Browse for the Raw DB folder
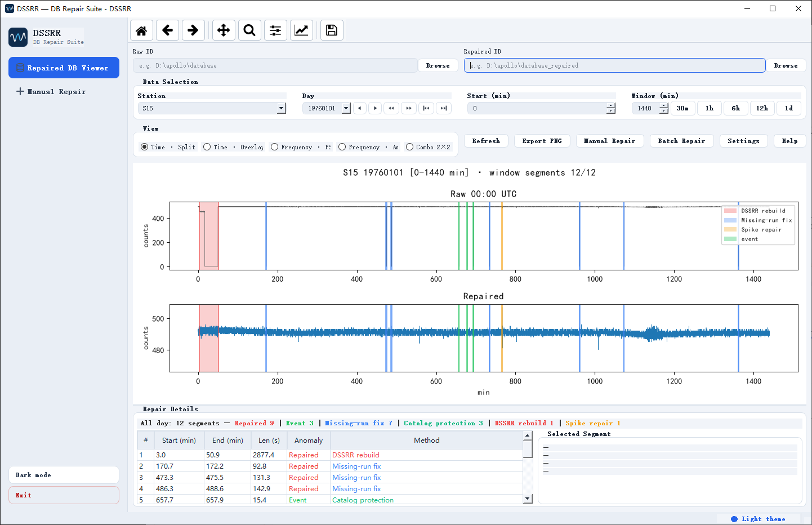Image resolution: width=812 pixels, height=525 pixels. pyautogui.click(x=438, y=65)
